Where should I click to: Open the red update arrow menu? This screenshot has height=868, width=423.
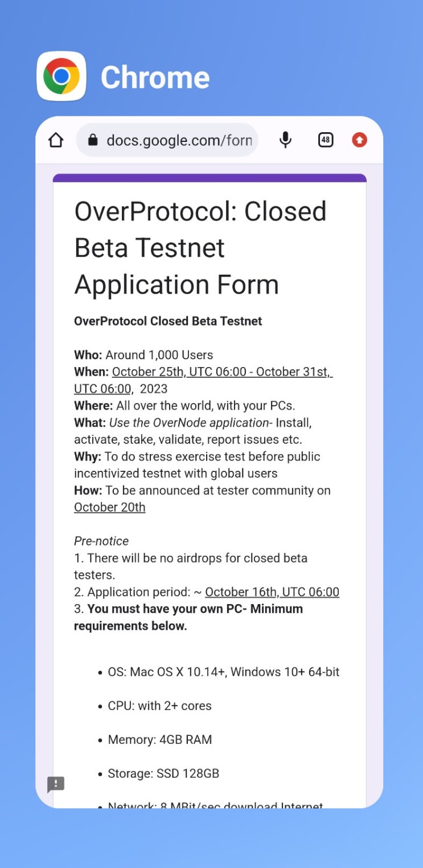[359, 140]
